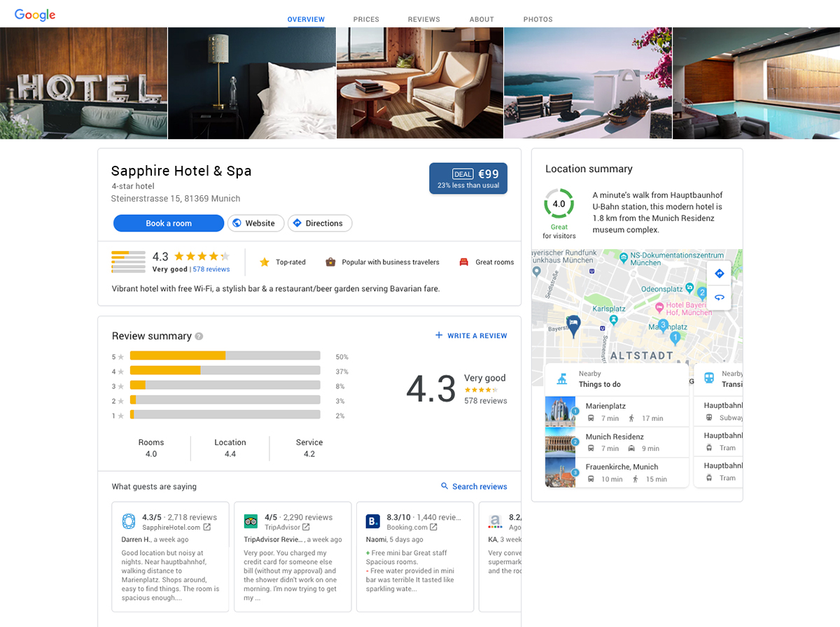Click the directions button on the map

click(x=719, y=274)
